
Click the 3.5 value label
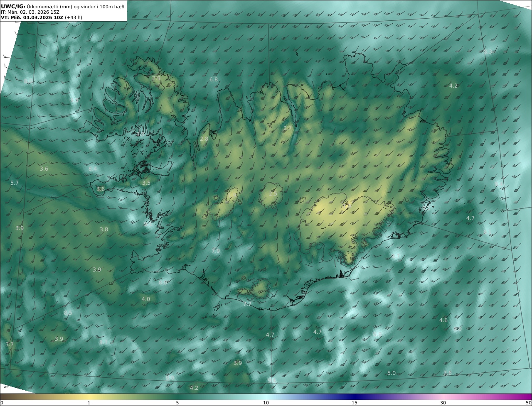click(x=146, y=183)
